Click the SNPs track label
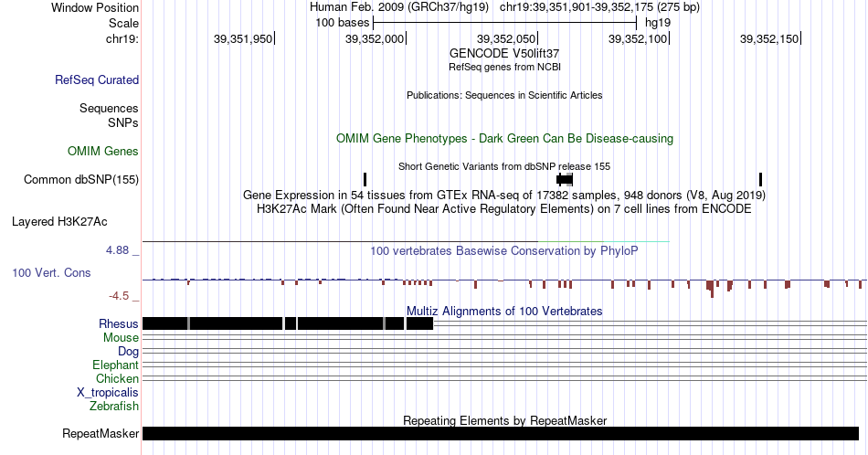 point(123,122)
